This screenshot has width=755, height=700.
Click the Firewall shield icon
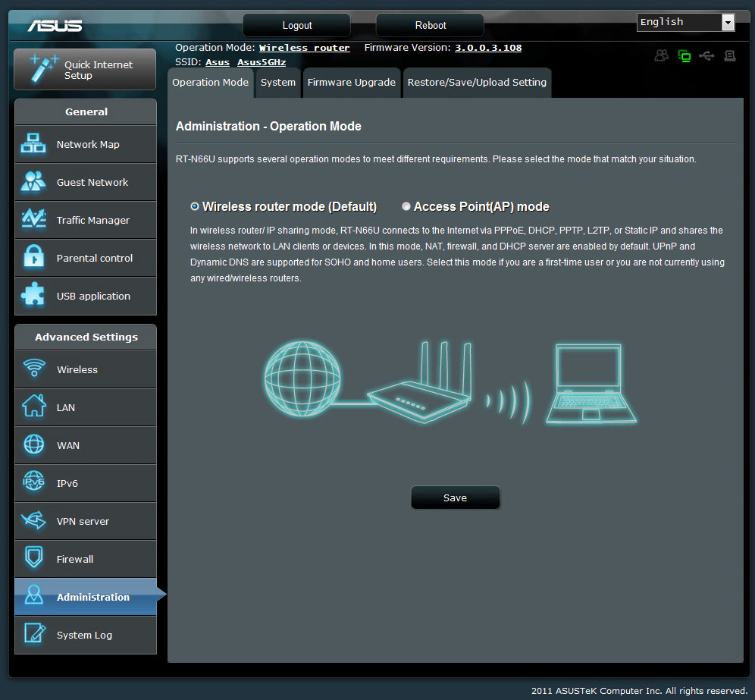33,557
